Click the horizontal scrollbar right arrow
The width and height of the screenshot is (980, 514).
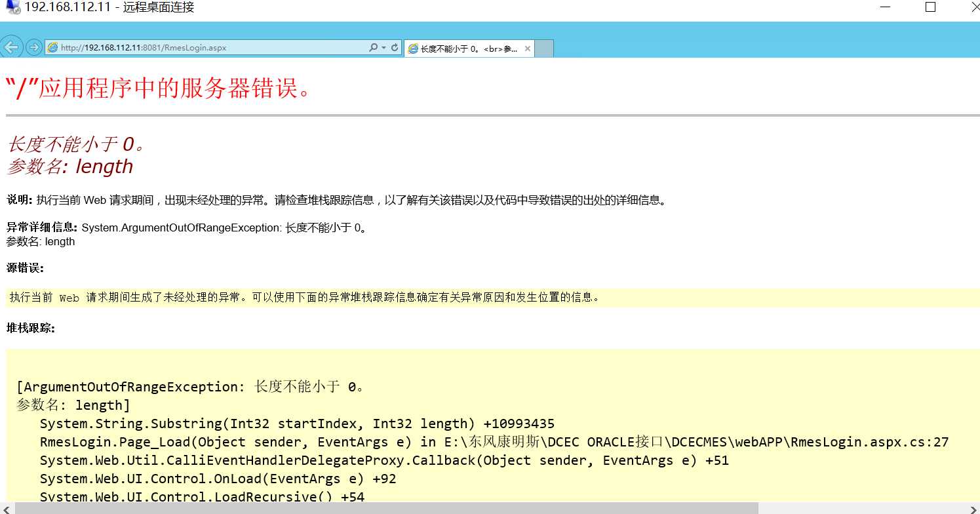coord(974,508)
